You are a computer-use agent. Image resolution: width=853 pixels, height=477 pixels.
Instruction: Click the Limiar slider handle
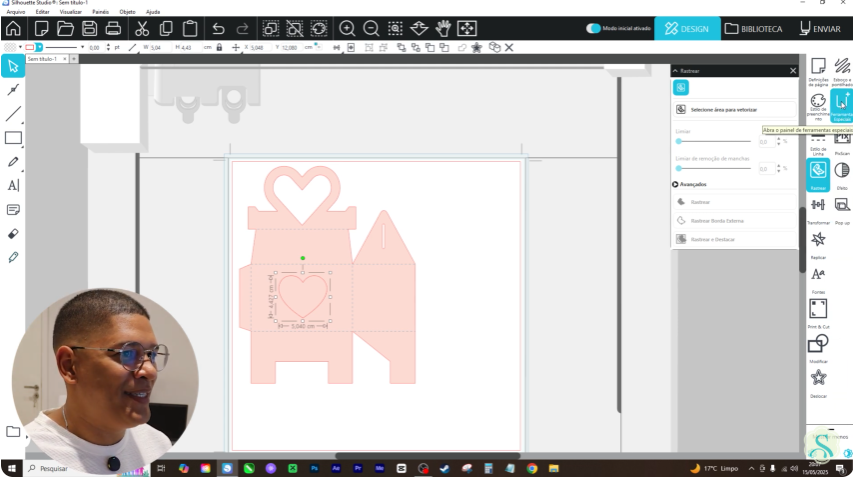tap(679, 141)
